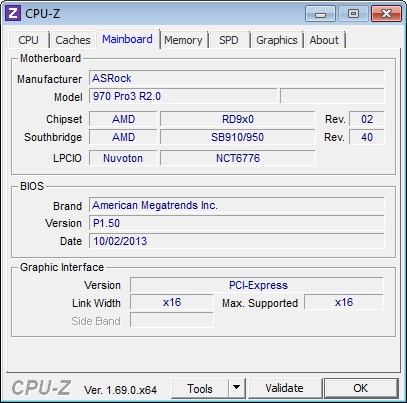The width and height of the screenshot is (407, 403).
Task: Click the empty Side Band field
Action: click(172, 320)
